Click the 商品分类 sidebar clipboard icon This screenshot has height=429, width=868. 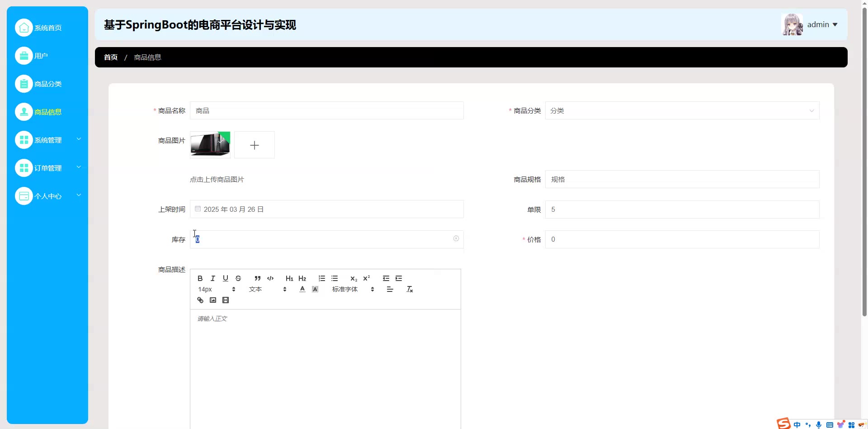pyautogui.click(x=24, y=84)
